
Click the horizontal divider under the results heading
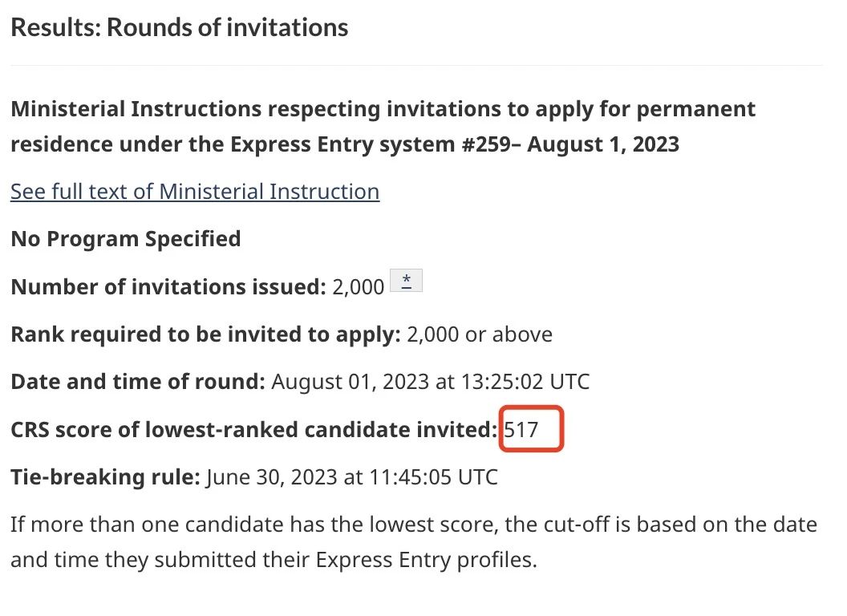pyautogui.click(x=416, y=66)
